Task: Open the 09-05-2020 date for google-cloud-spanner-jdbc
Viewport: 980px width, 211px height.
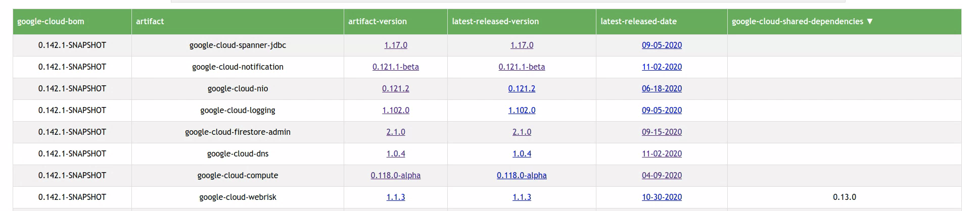Action: pyautogui.click(x=662, y=45)
